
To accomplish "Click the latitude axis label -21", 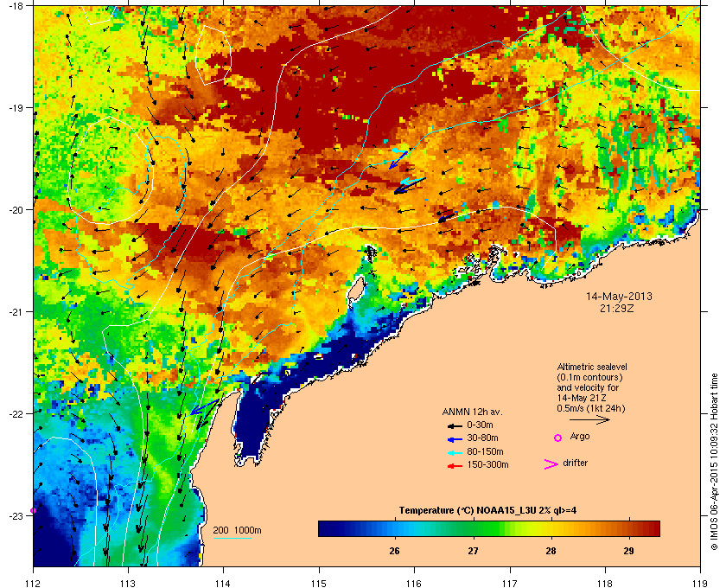I will pos(16,312).
